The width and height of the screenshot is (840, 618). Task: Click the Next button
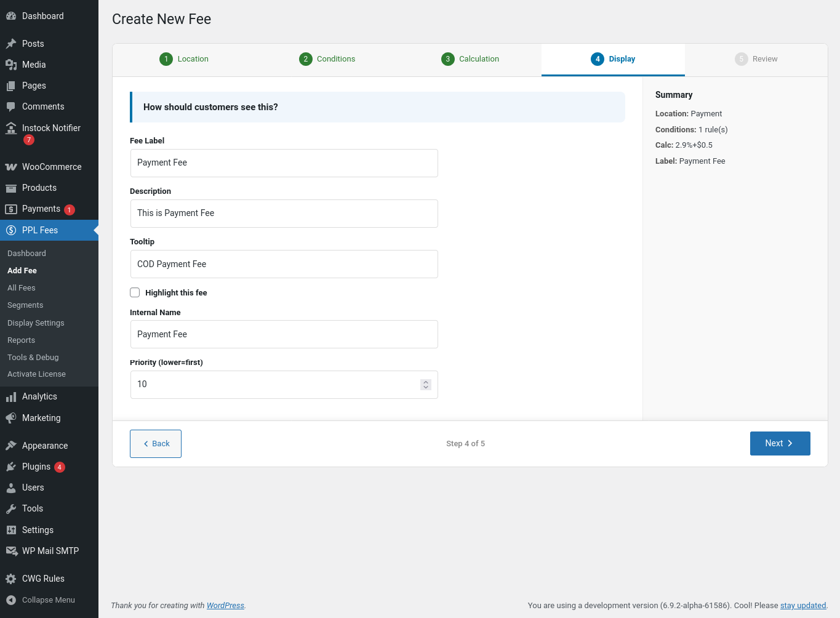pyautogui.click(x=780, y=443)
